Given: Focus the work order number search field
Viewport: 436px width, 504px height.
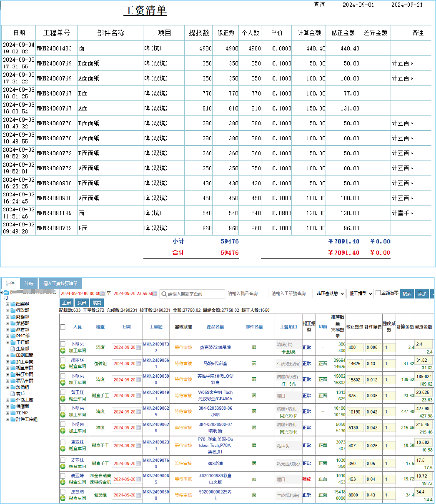Looking at the screenshot, I should [291, 293].
